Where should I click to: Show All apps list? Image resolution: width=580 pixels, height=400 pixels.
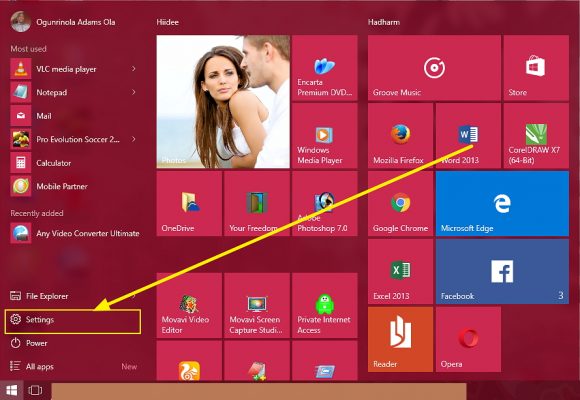[x=72, y=366]
